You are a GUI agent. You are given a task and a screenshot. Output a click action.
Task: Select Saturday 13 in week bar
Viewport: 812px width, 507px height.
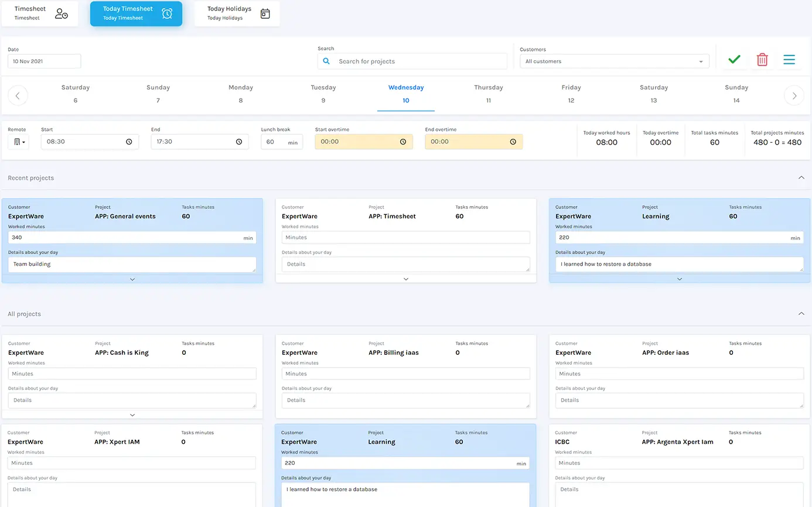[x=654, y=94]
